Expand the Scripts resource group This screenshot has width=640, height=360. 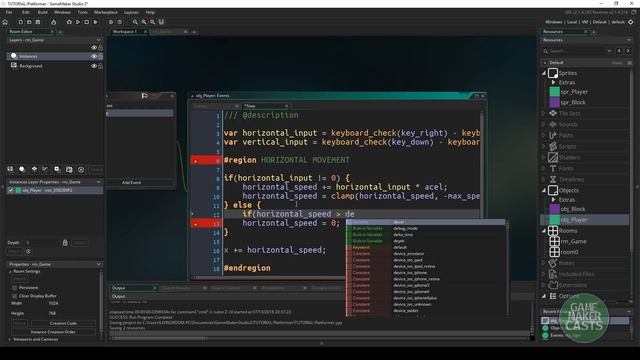pos(544,146)
